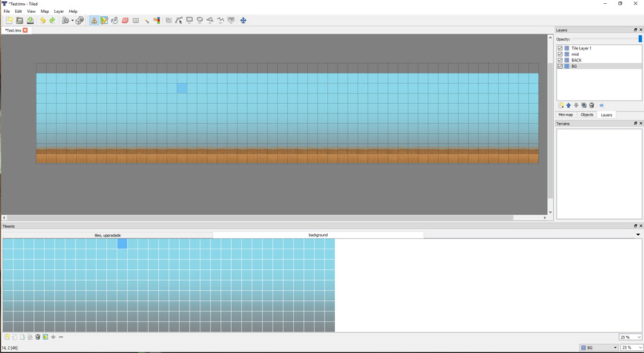Select the Stamp Brush tool
This screenshot has height=353, width=644.
tap(94, 21)
